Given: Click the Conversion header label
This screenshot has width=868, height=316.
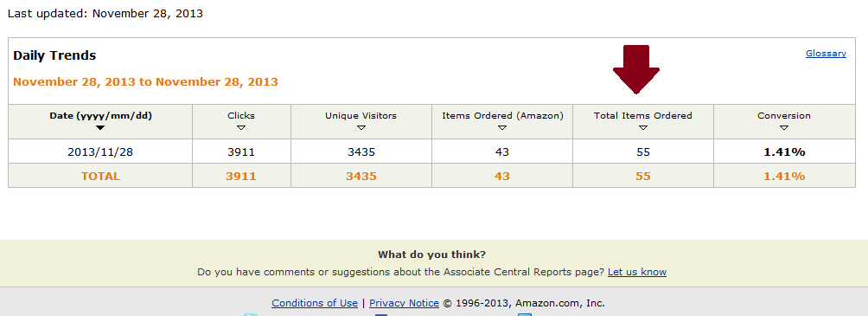Looking at the screenshot, I should (x=784, y=116).
